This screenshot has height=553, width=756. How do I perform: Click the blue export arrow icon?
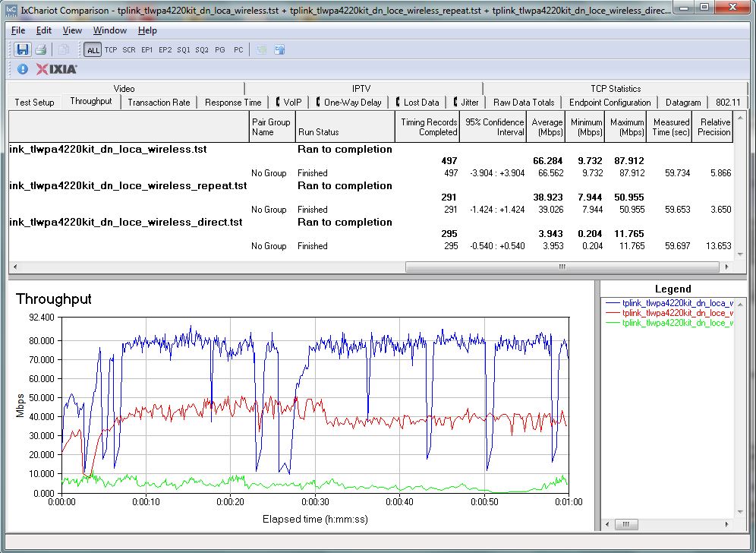click(279, 49)
